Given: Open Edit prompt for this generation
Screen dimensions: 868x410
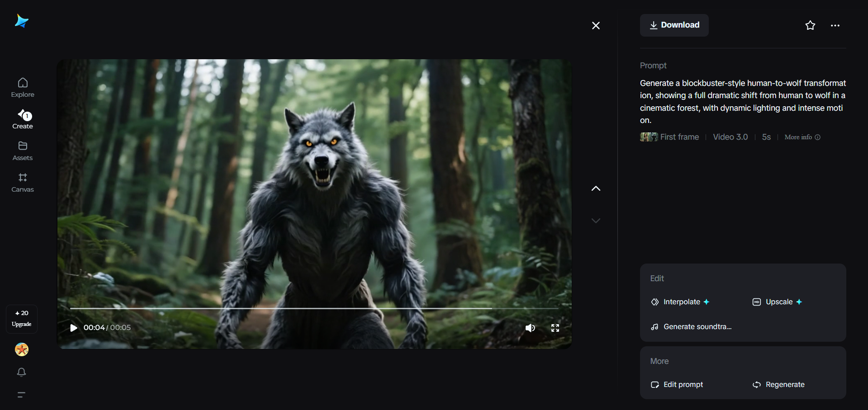Looking at the screenshot, I should 677,385.
